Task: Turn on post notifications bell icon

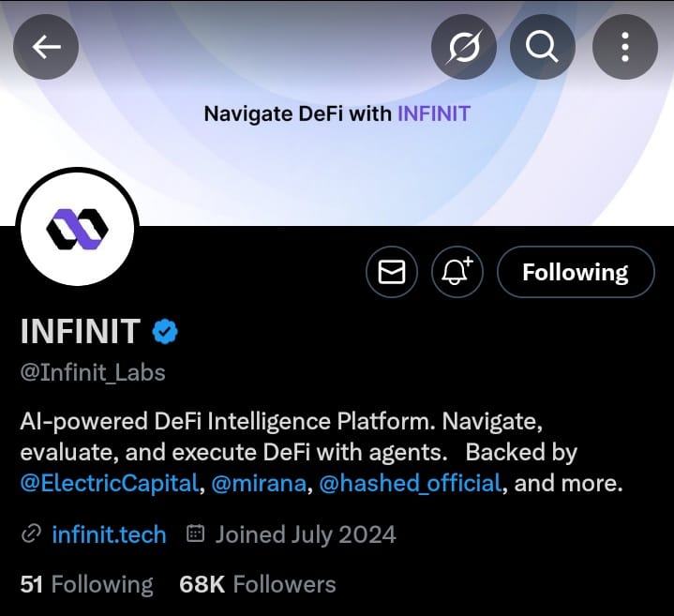Action: click(x=457, y=272)
